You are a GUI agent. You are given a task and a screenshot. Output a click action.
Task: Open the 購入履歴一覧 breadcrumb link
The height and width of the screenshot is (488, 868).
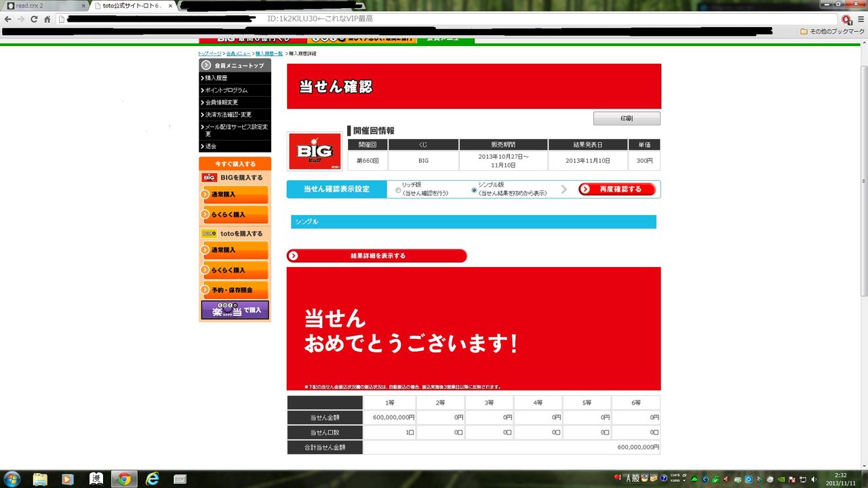[x=269, y=53]
